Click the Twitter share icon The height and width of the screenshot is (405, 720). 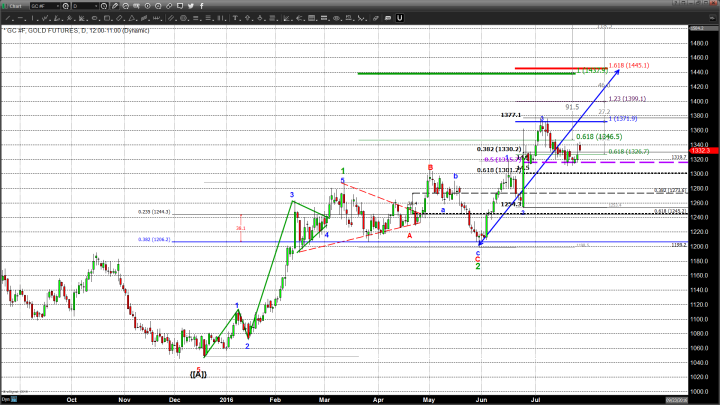[x=190, y=7]
